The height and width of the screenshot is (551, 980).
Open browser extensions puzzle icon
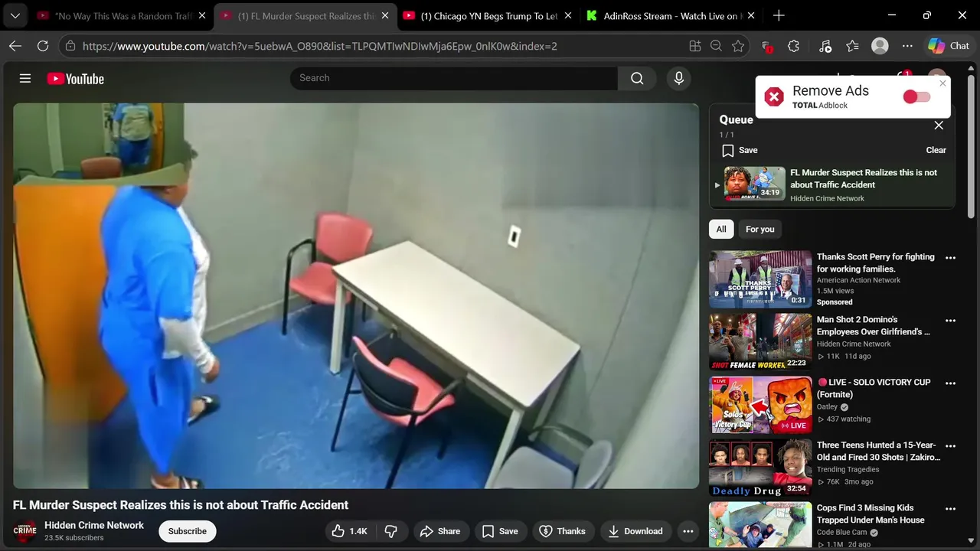[793, 46]
